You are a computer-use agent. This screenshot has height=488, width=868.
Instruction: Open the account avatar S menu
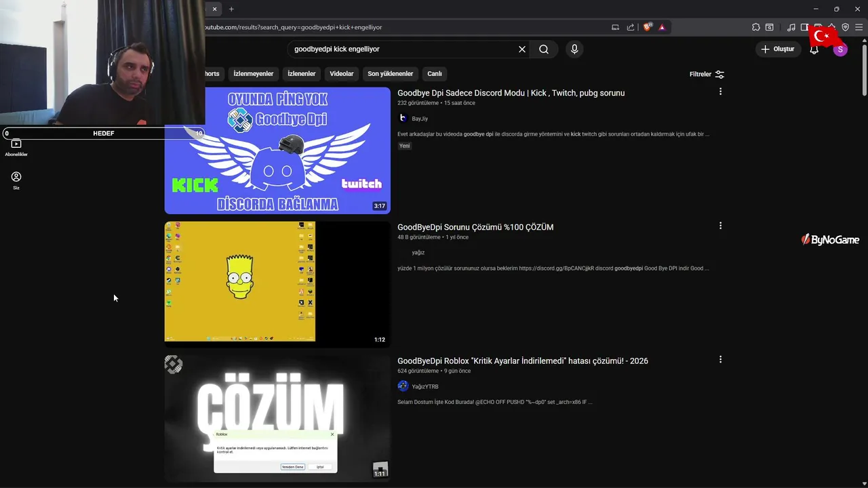tap(840, 49)
